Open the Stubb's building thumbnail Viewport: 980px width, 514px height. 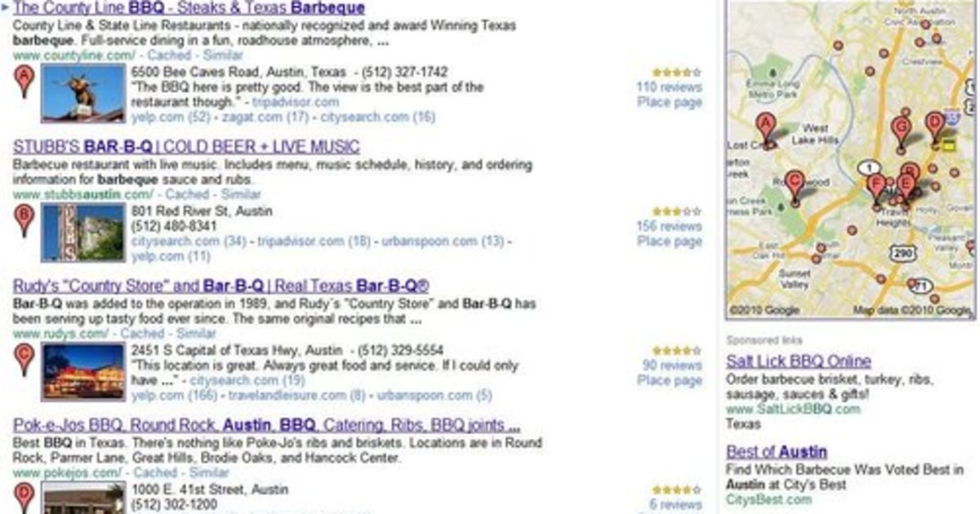pos(83,233)
